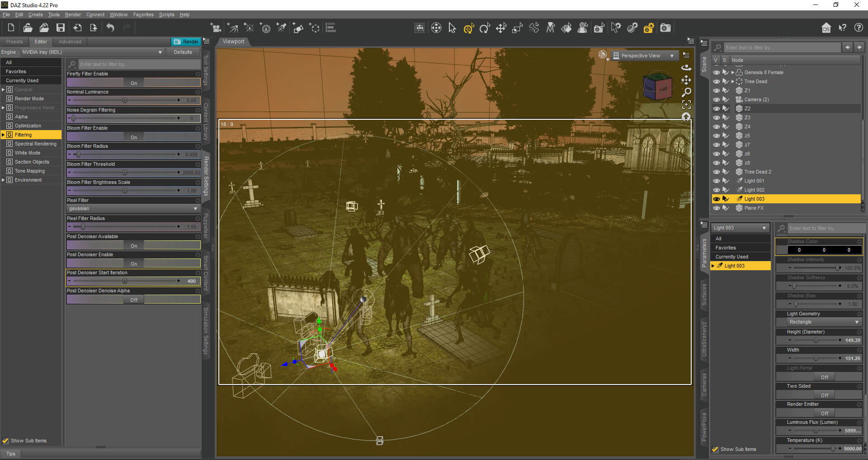Viewport: 868px width, 460px height.
Task: Click the Defaults button
Action: pos(183,52)
